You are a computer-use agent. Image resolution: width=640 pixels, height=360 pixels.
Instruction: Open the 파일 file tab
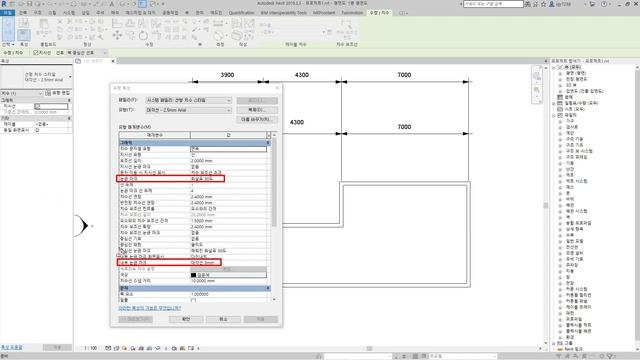point(7,13)
